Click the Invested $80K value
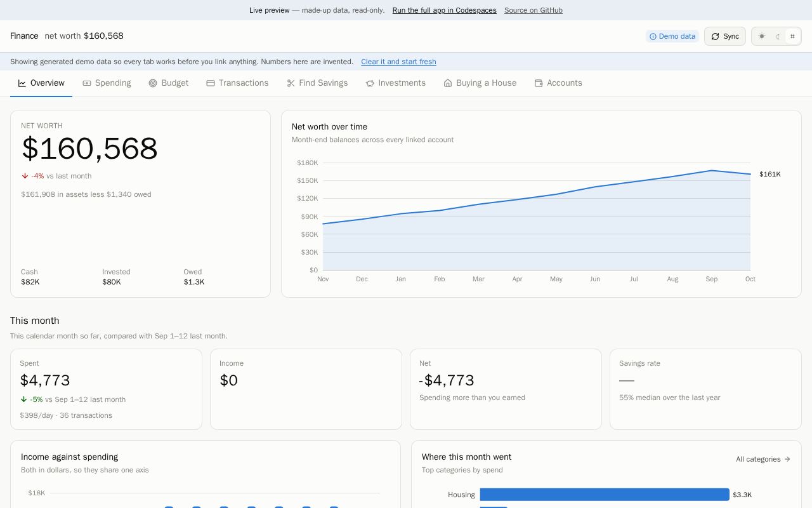The height and width of the screenshot is (508, 812). tap(112, 282)
